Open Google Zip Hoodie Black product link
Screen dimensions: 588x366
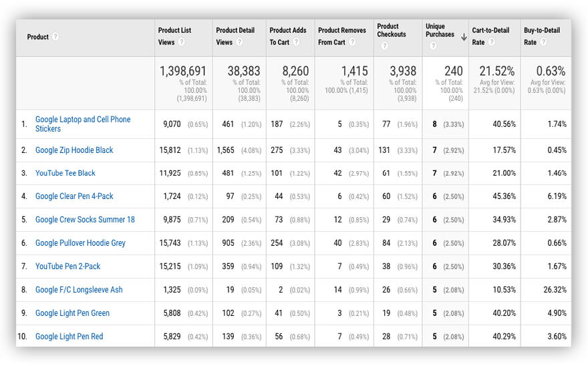click(74, 150)
